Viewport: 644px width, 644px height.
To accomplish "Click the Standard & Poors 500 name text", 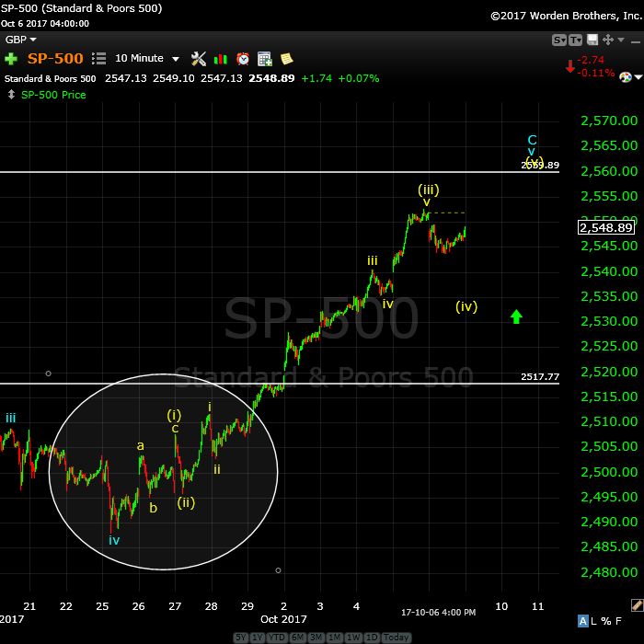I will pyautogui.click(x=50, y=78).
